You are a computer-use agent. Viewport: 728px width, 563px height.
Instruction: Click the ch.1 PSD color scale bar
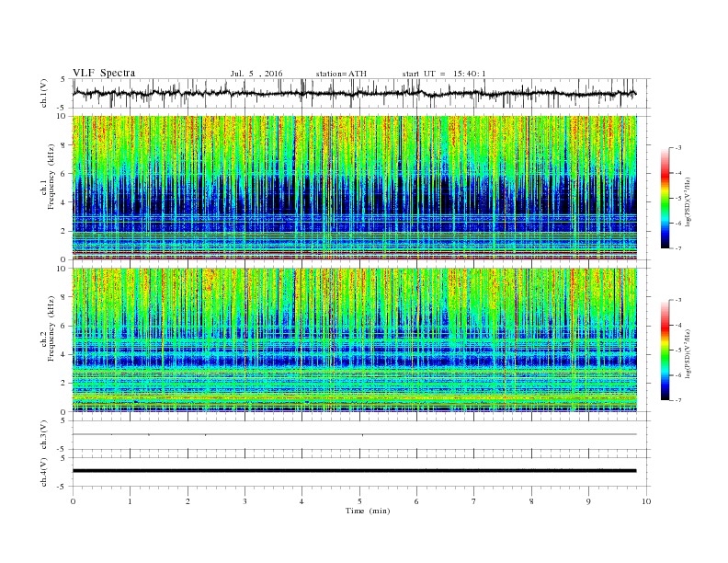(x=665, y=198)
